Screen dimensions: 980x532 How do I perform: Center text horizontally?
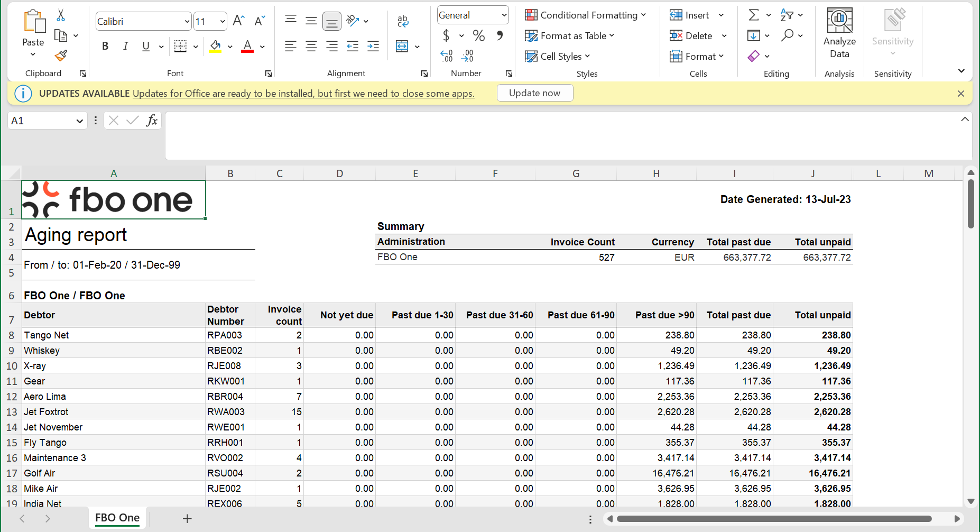[x=311, y=46]
